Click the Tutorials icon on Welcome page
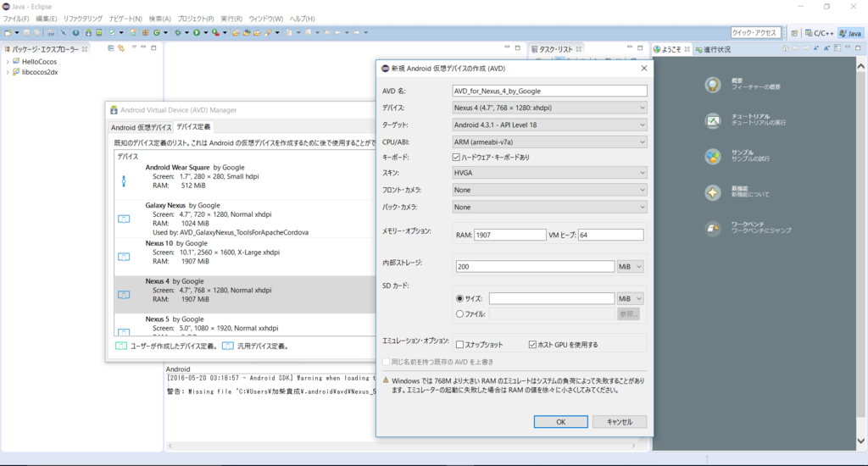The height and width of the screenshot is (466, 868). (713, 120)
